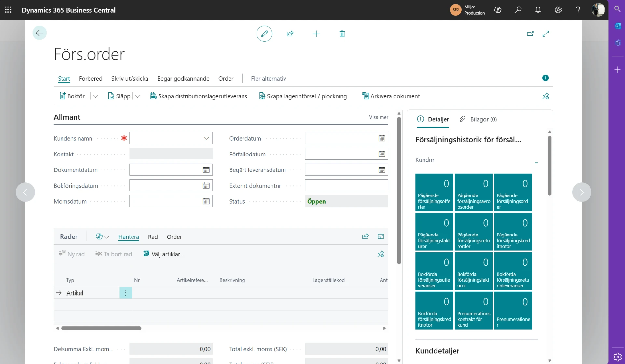Open settings gear in top bar
625x364 pixels.
558,10
